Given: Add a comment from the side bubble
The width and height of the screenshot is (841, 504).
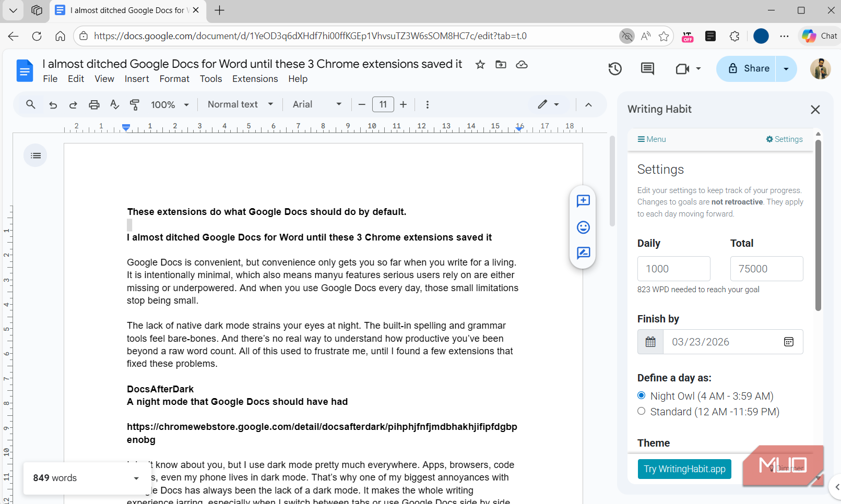Looking at the screenshot, I should (x=583, y=201).
